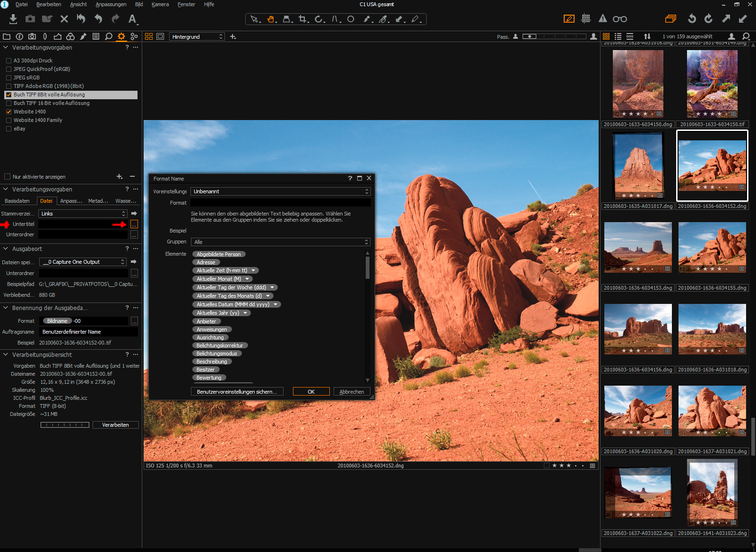Select the circle Spot removal tool
756x552 pixels.
(351, 19)
